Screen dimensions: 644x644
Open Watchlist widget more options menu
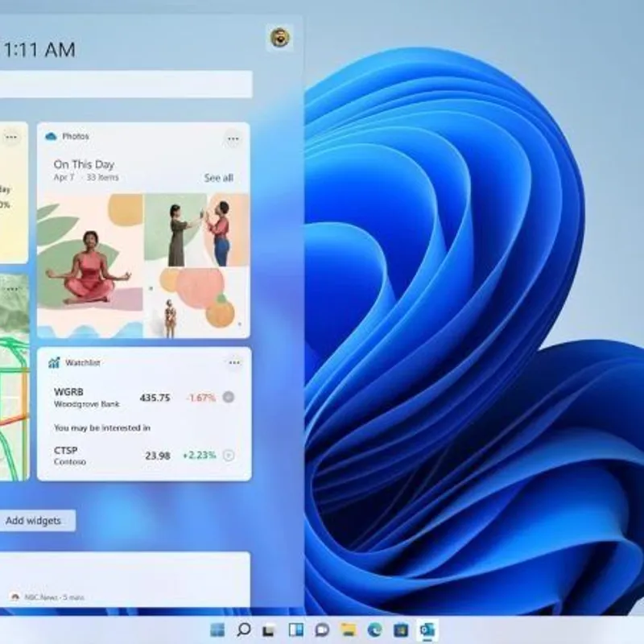pyautogui.click(x=234, y=363)
